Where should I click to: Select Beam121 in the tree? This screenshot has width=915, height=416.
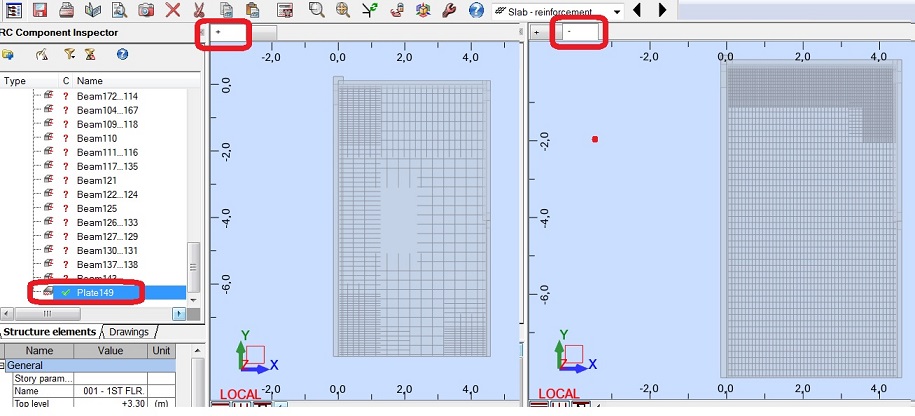click(x=97, y=180)
